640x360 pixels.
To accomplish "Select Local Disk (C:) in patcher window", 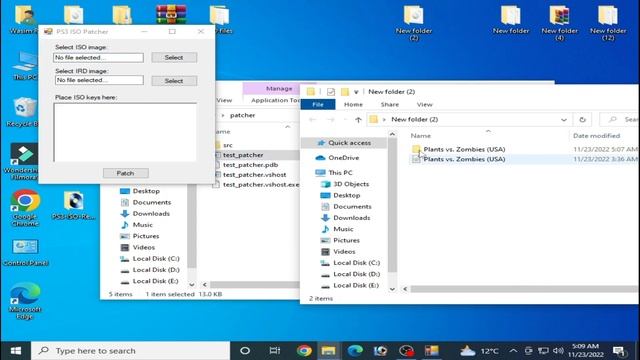I will pos(149,258).
